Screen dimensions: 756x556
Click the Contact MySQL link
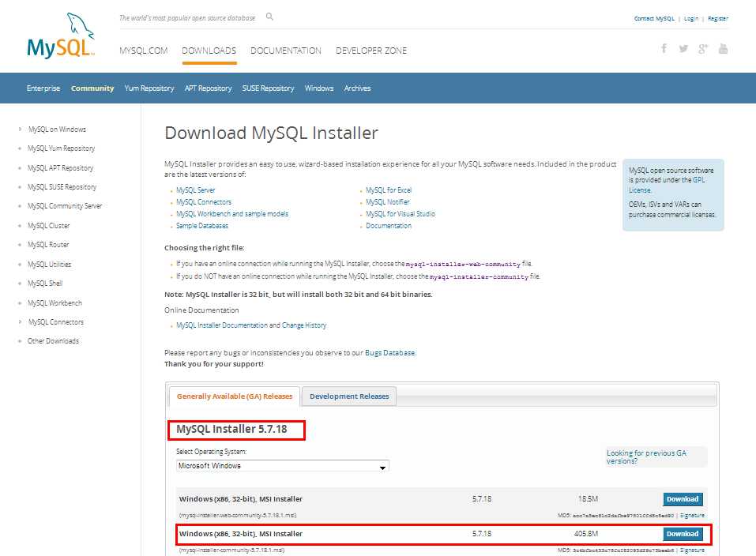(x=654, y=19)
